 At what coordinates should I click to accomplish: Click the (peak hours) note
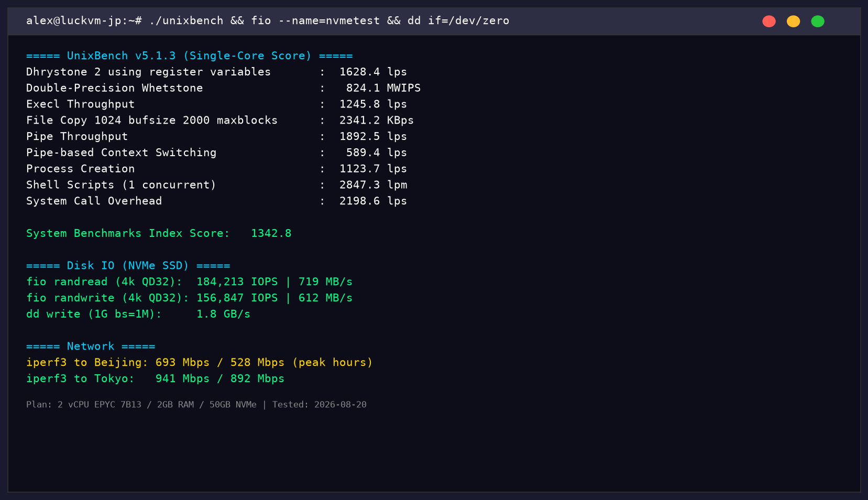(x=333, y=363)
